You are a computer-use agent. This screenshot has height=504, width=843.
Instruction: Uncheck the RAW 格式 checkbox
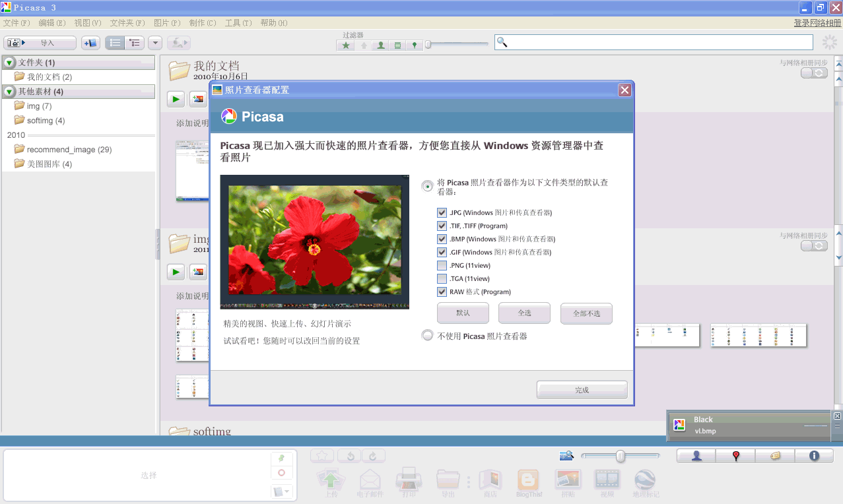(442, 292)
